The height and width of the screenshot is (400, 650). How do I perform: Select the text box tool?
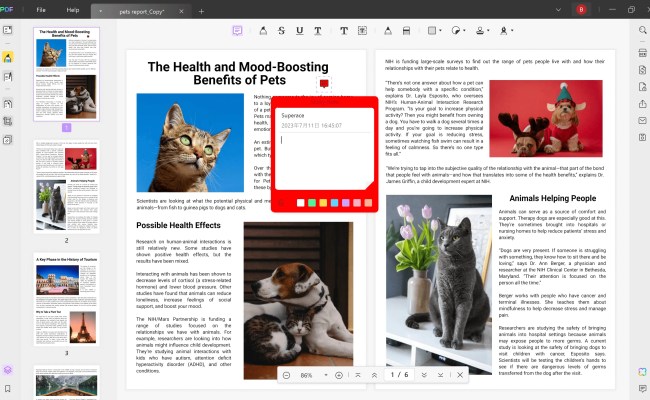pyautogui.click(x=362, y=31)
